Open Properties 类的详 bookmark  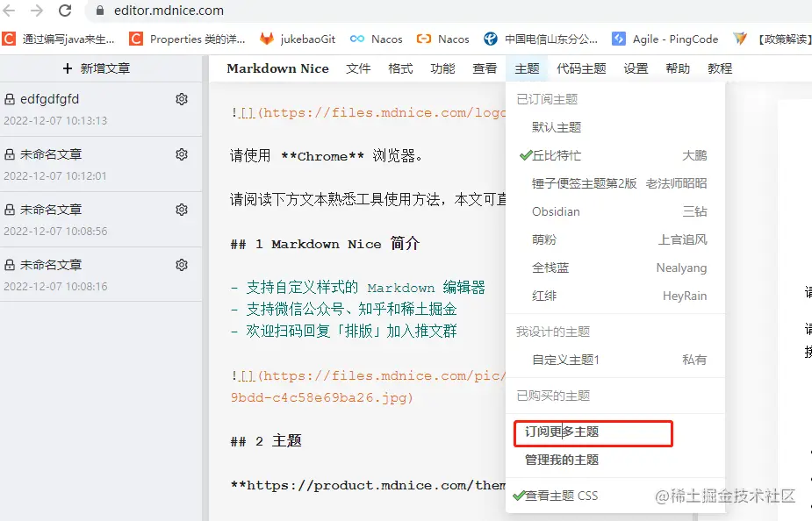click(x=187, y=39)
